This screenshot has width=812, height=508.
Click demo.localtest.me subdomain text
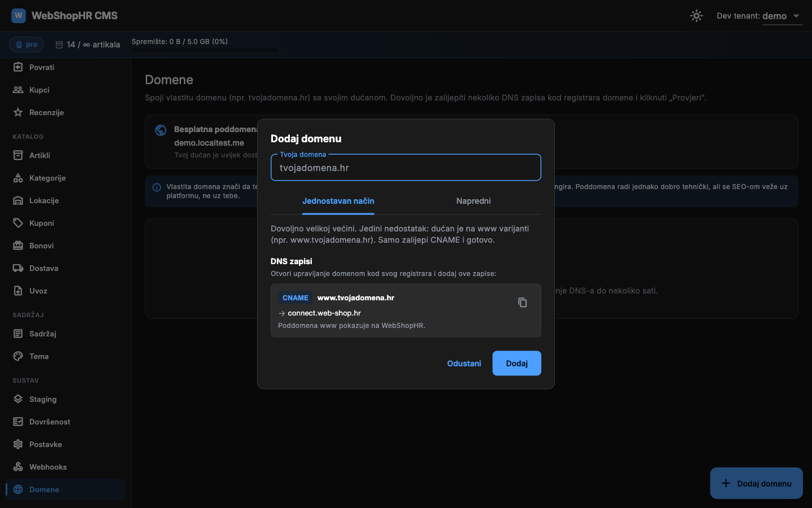(209, 143)
